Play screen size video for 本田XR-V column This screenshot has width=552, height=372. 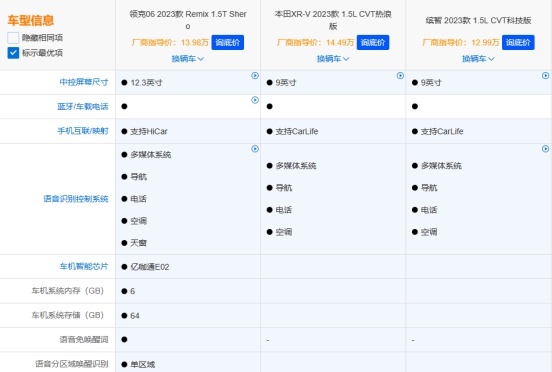point(400,76)
